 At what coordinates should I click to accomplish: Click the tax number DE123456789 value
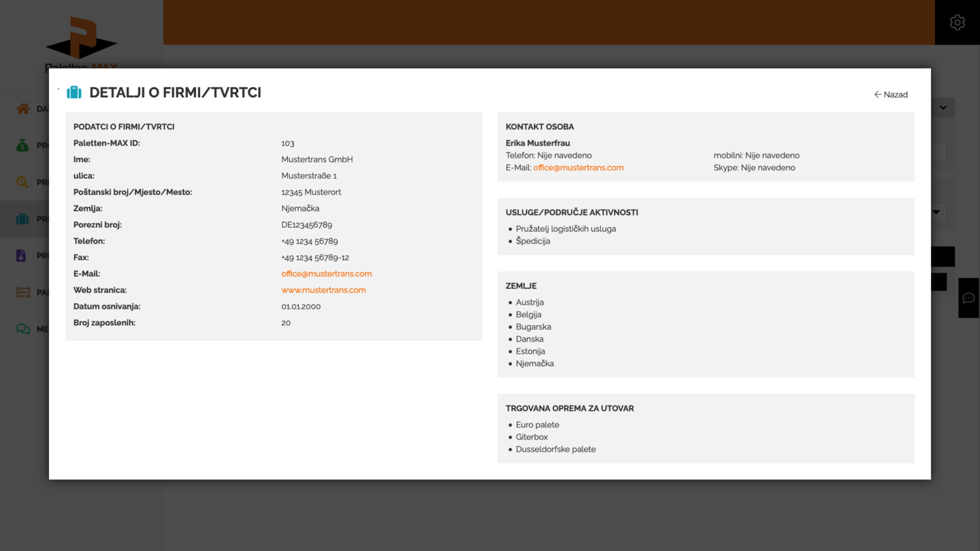pos(306,224)
